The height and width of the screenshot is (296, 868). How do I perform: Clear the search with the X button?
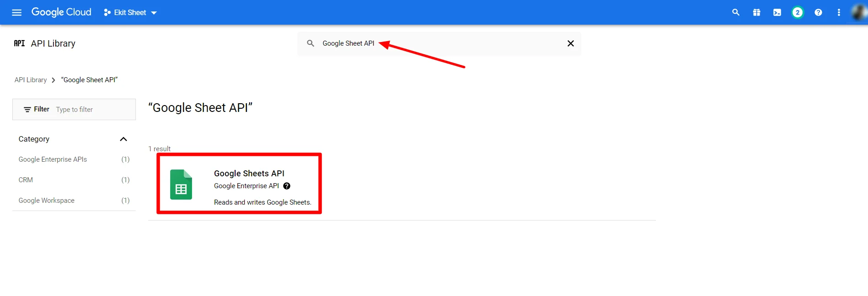571,43
